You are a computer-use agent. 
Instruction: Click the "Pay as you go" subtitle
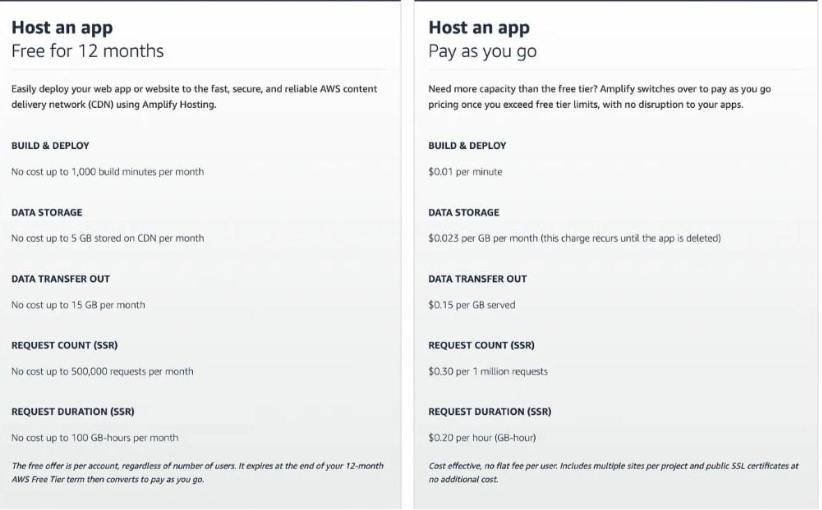483,51
